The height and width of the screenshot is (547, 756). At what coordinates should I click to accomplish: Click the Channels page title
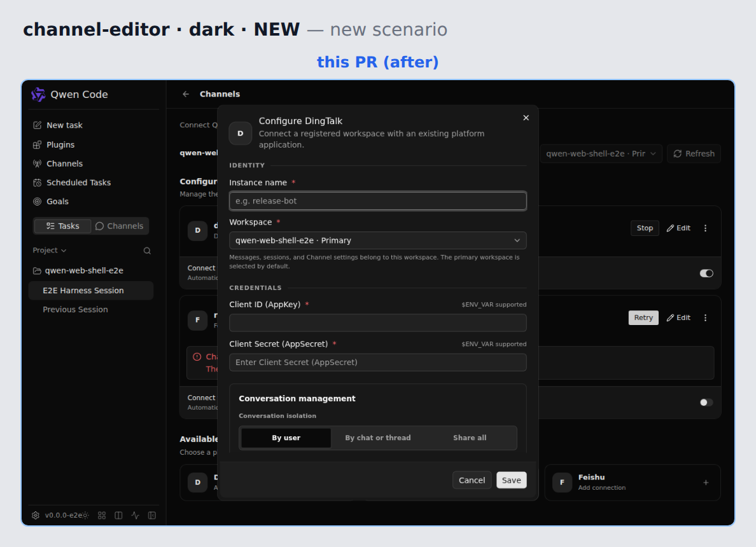tap(220, 94)
